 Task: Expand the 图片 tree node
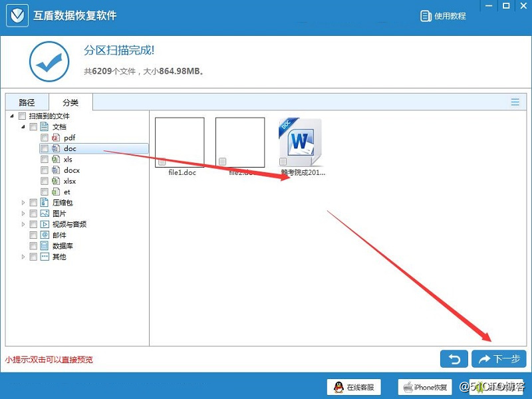point(23,213)
